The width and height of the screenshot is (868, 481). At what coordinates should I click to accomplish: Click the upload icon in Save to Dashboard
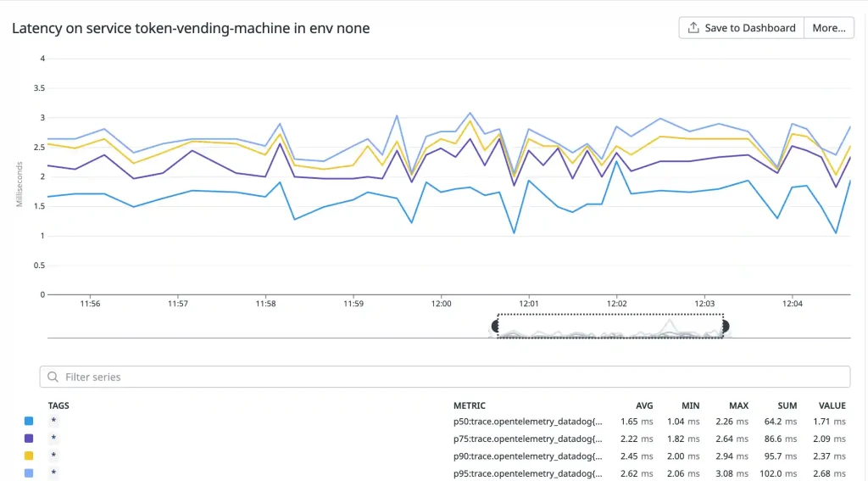point(693,28)
